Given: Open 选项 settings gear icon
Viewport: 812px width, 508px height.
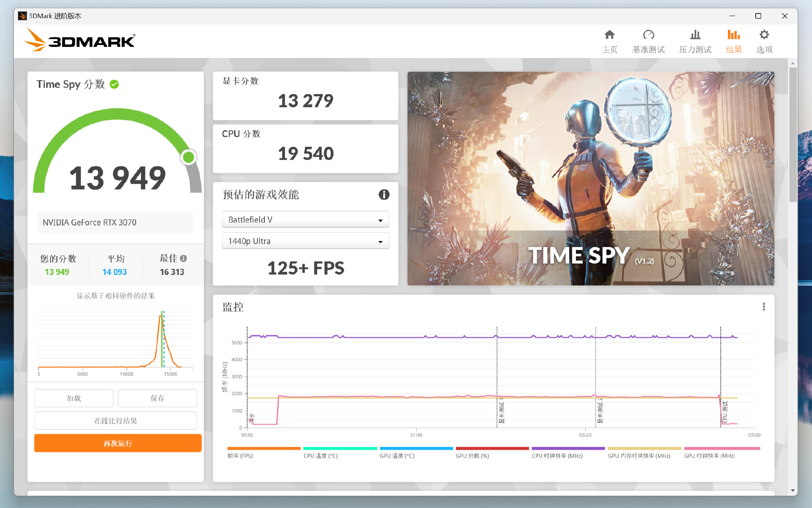Looking at the screenshot, I should (x=764, y=35).
